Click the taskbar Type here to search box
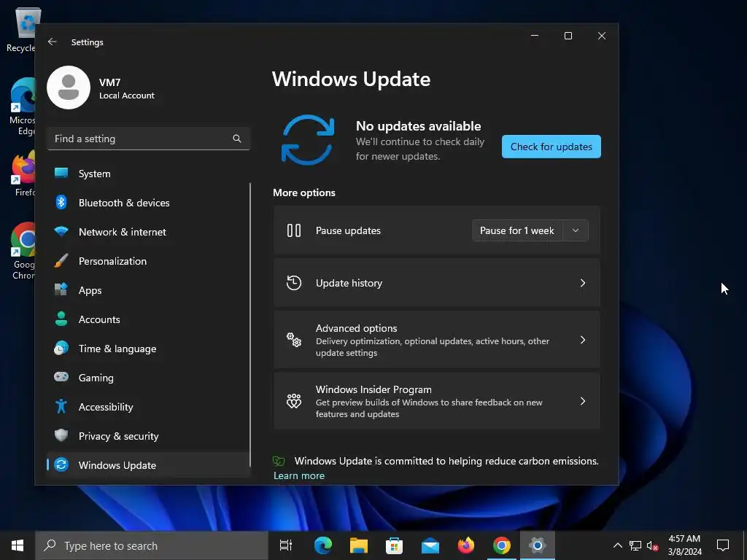Viewport: 747px width, 560px height. coord(152,545)
